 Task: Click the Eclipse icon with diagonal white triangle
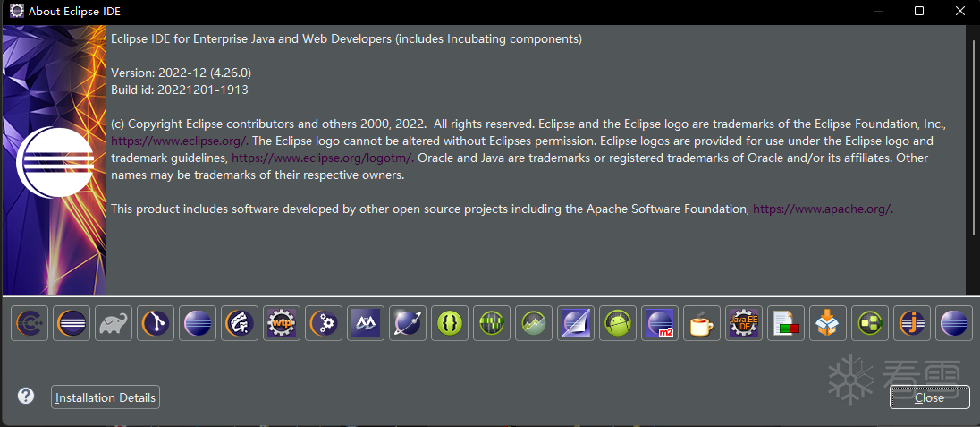pyautogui.click(x=576, y=323)
